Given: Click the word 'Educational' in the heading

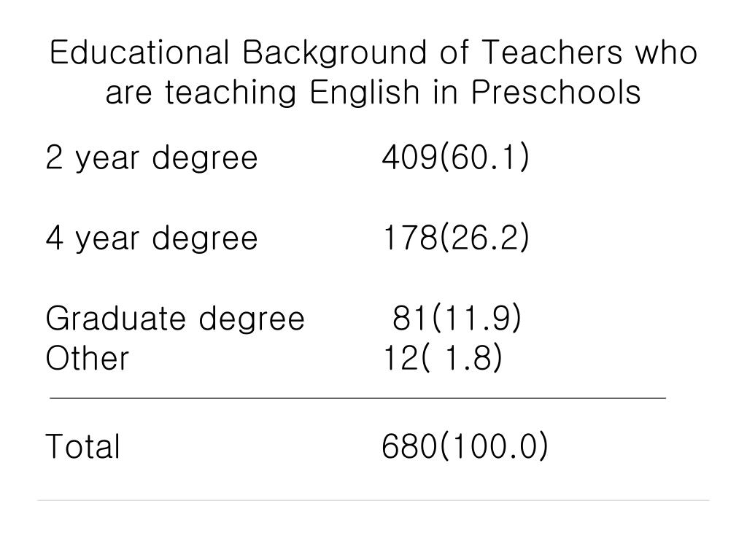Looking at the screenshot, I should point(139,52).
